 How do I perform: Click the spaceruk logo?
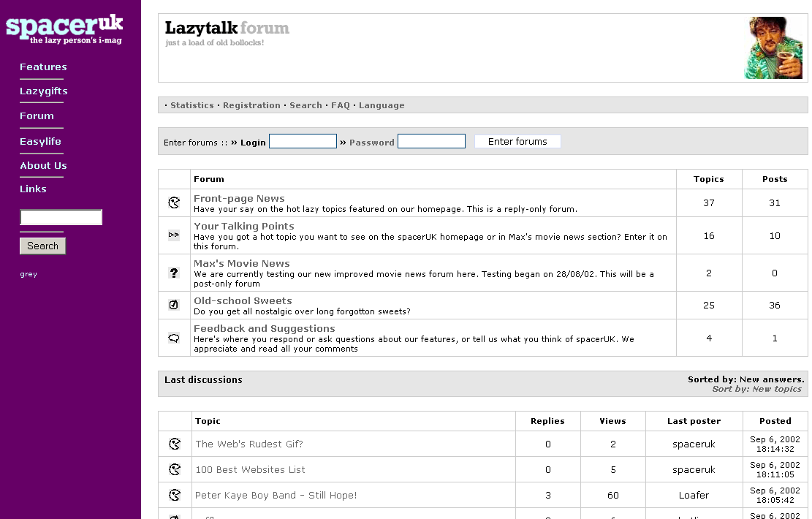pos(64,29)
